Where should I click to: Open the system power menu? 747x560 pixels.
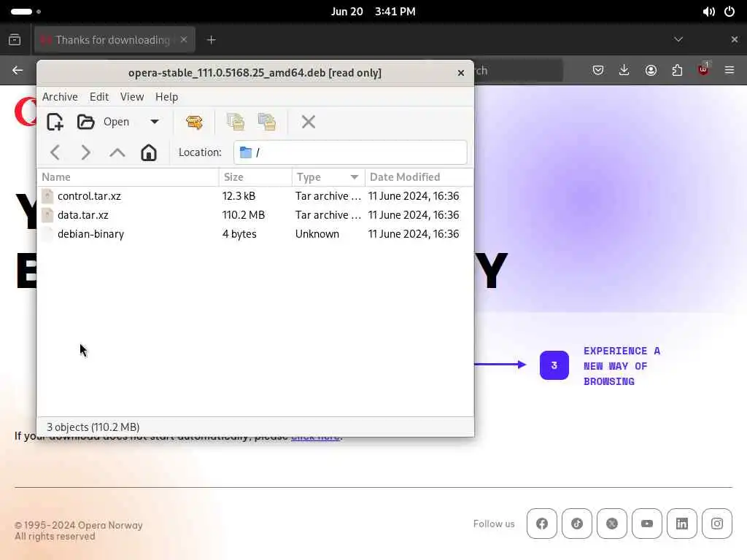pyautogui.click(x=729, y=12)
